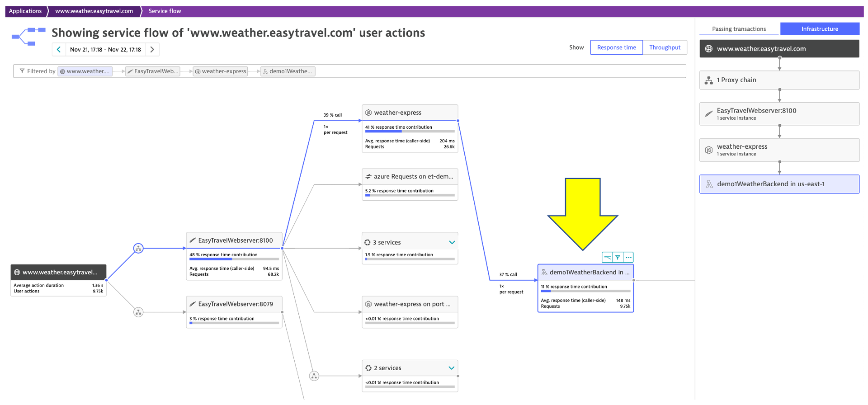Click the www.weather filter chip
Screen dimensions: 868x405
coord(85,71)
